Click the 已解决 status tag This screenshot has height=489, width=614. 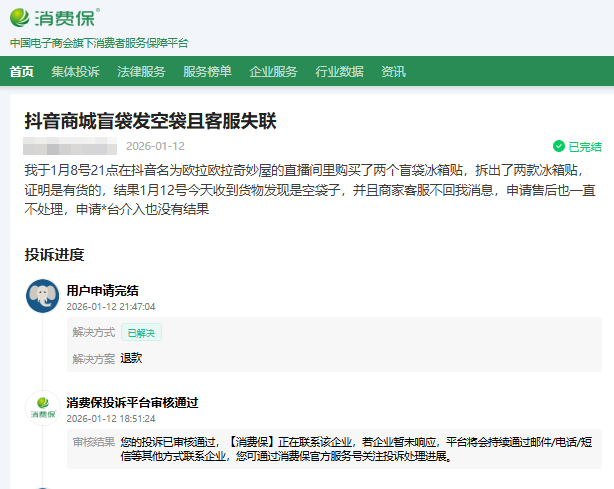coord(141,332)
